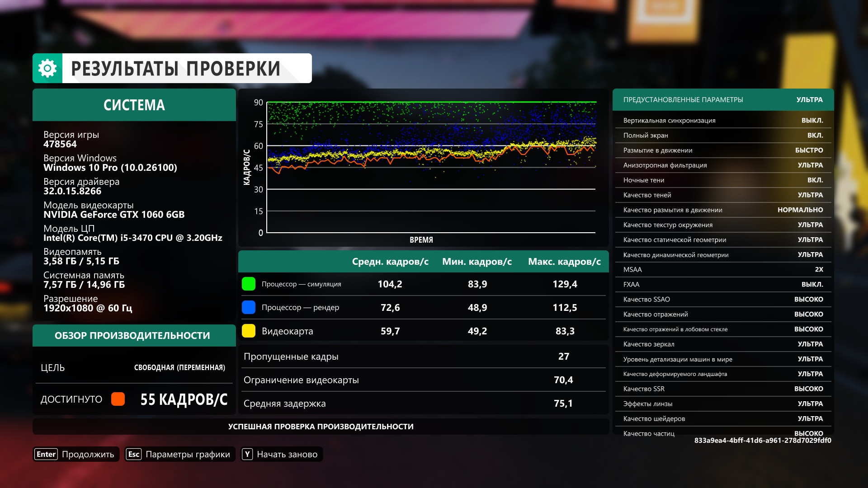Click the Макс. кадров/с column header
868x488 pixels.
point(564,262)
